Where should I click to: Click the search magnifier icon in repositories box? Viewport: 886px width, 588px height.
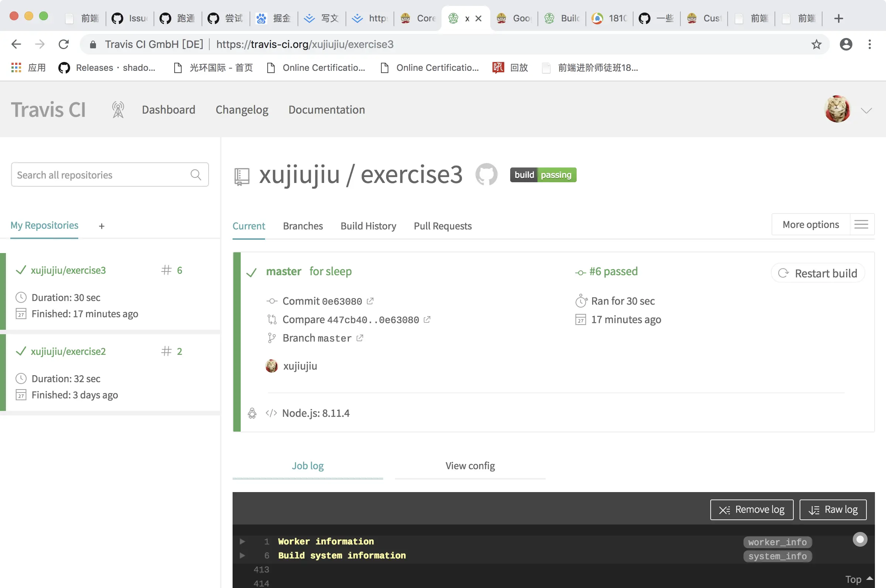(x=196, y=174)
